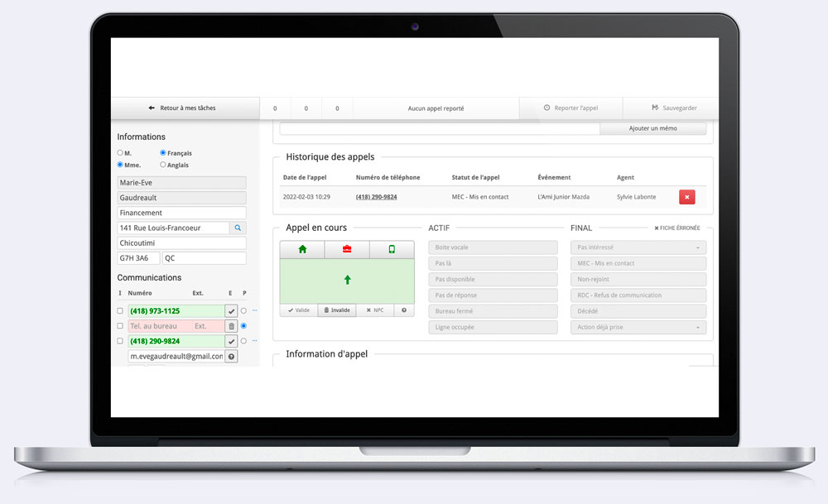The image size is (828, 504).
Task: Select the Mme. title radio button
Action: 120,165
